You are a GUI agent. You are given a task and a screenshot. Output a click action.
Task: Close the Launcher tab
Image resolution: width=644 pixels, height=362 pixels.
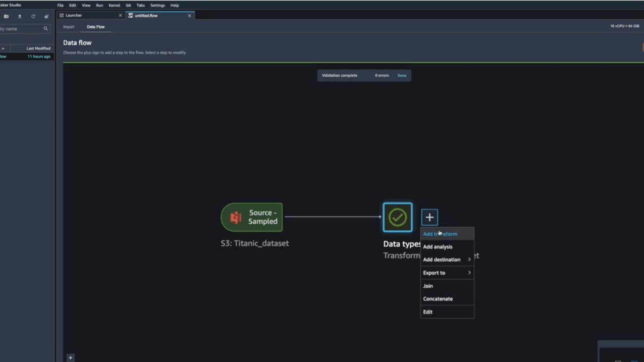(120, 15)
